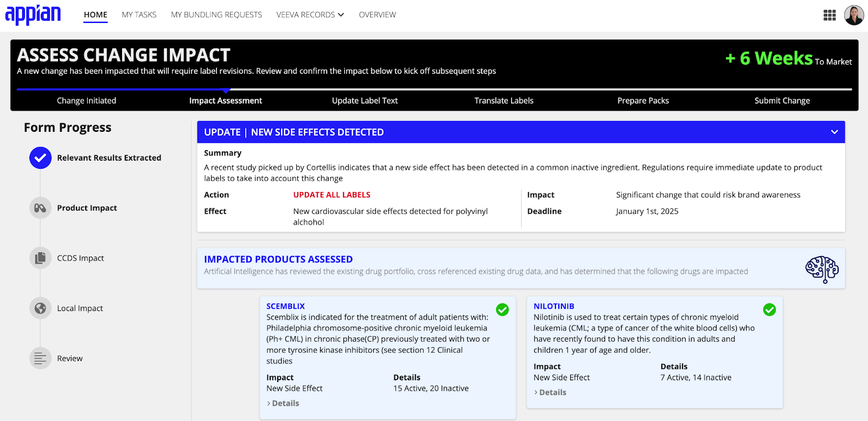Click the Local Impact globe icon
This screenshot has height=421, width=868.
(x=40, y=308)
